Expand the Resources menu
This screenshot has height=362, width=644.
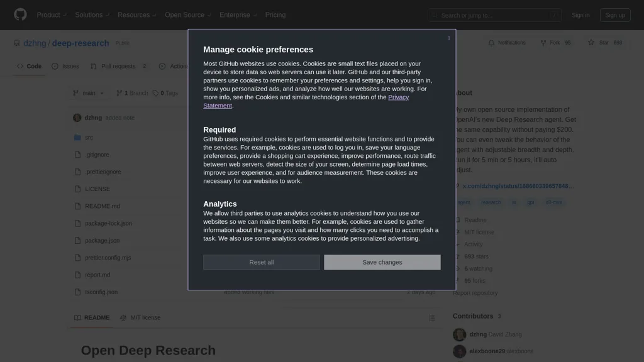point(136,15)
